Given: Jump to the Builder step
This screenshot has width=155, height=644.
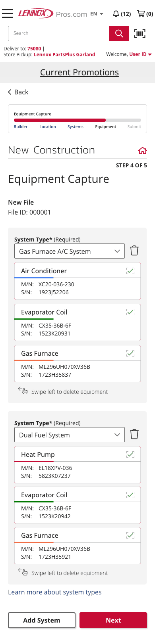Looking at the screenshot, I should 21,127.
